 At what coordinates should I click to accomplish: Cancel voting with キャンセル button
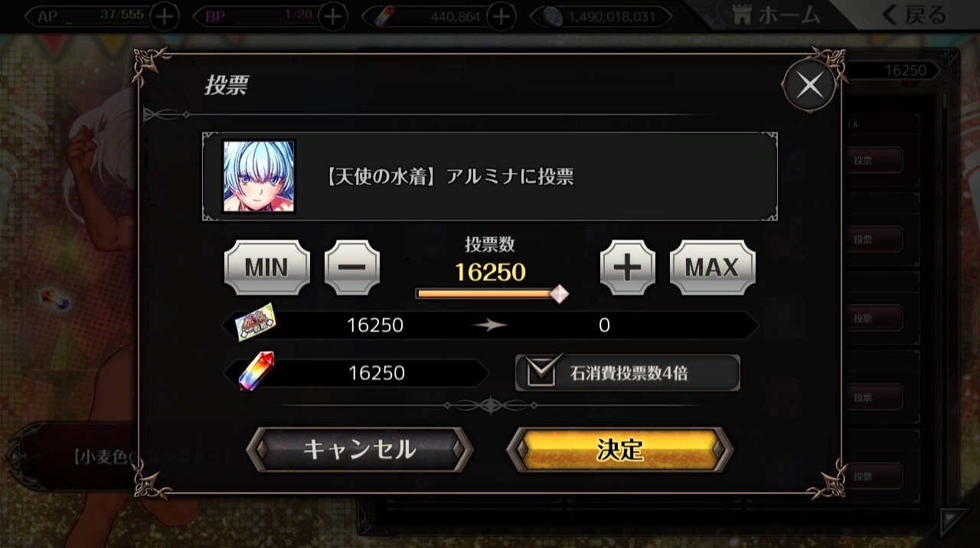360,449
